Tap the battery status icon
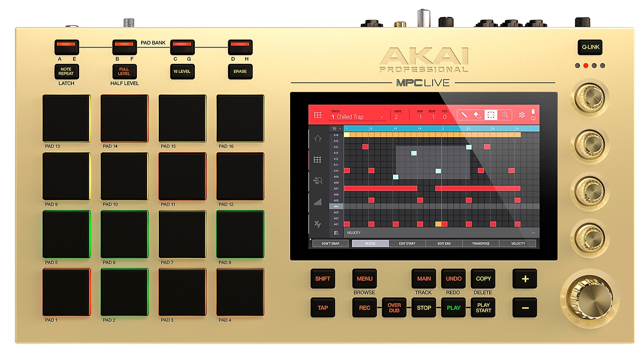The image size is (644, 352). click(533, 111)
